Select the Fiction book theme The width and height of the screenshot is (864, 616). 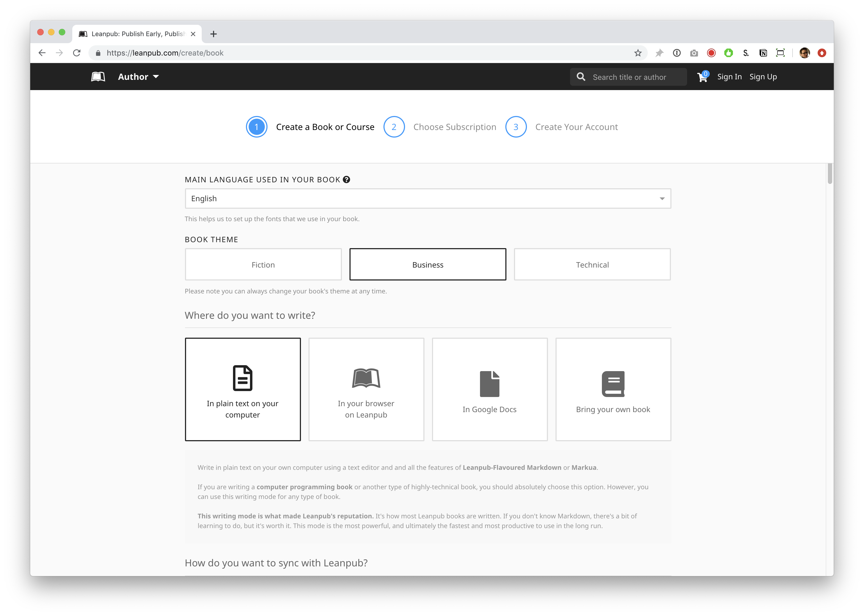(263, 264)
